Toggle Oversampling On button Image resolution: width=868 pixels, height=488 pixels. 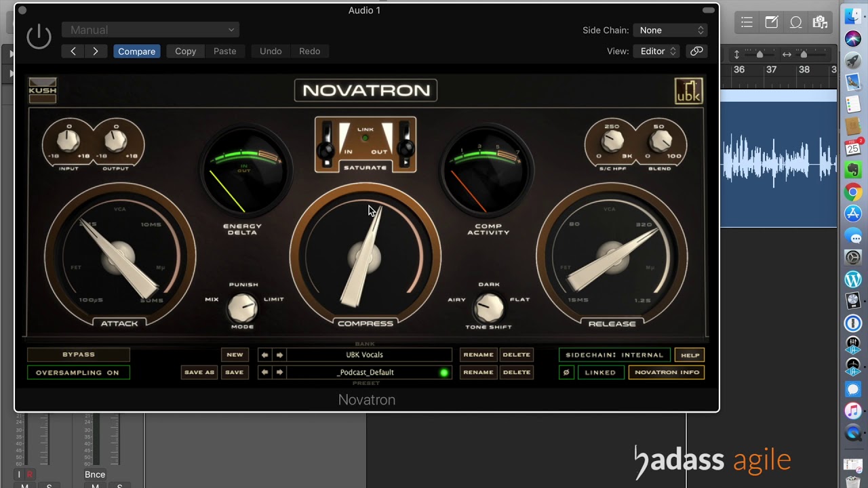pyautogui.click(x=79, y=372)
